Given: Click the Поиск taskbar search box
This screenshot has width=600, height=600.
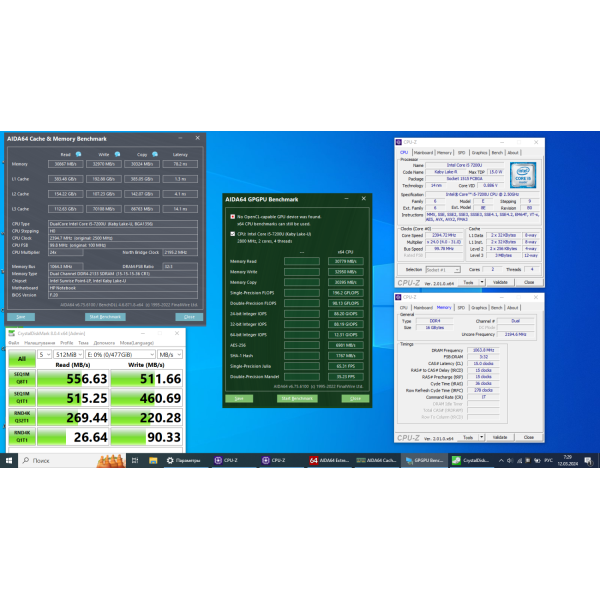Looking at the screenshot, I should click(x=73, y=460).
